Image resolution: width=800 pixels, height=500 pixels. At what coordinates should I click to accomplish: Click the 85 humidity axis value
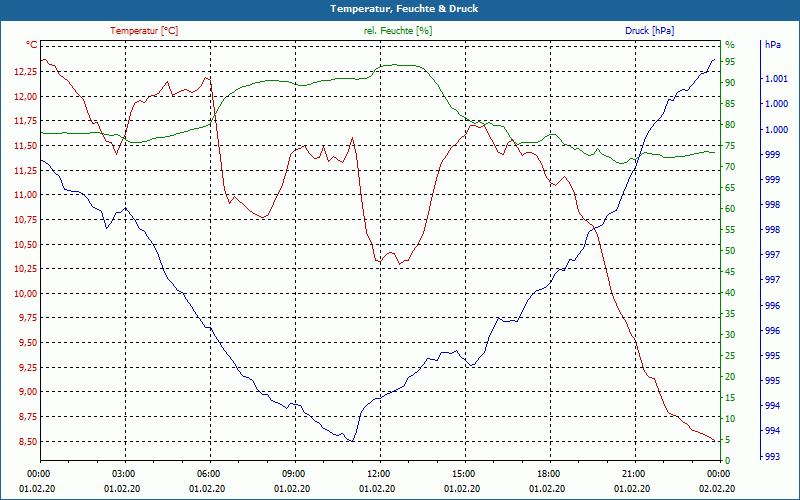730,104
